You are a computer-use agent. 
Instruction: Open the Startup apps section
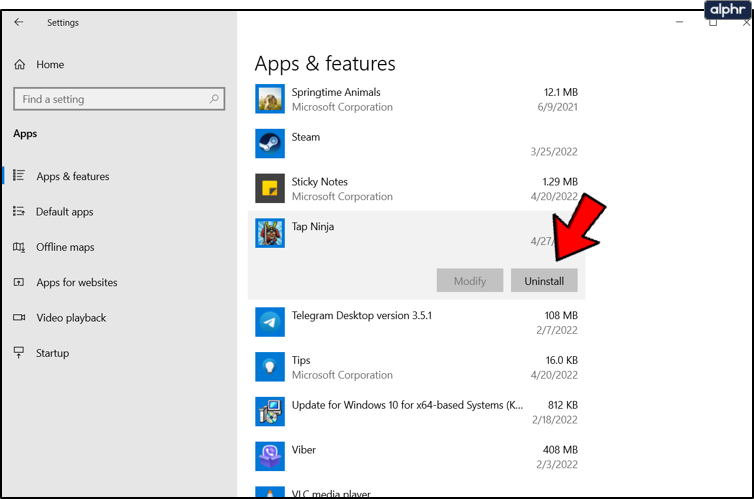point(52,353)
